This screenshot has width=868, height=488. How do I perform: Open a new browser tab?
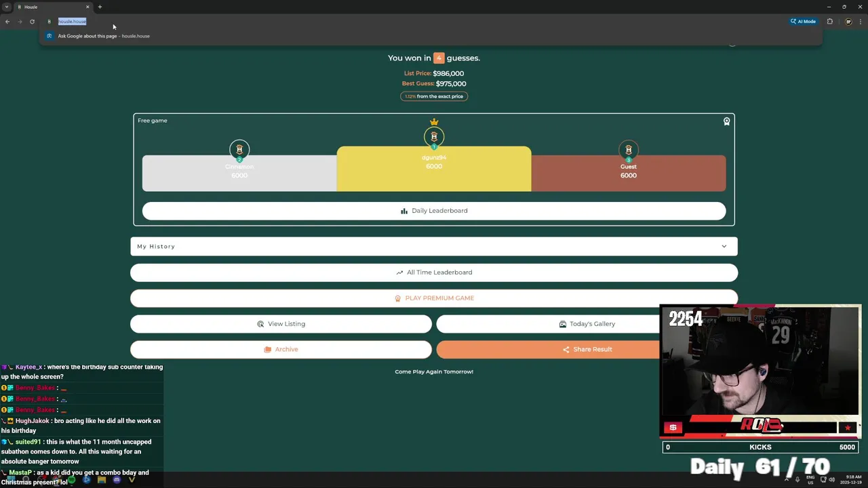pos(100,7)
